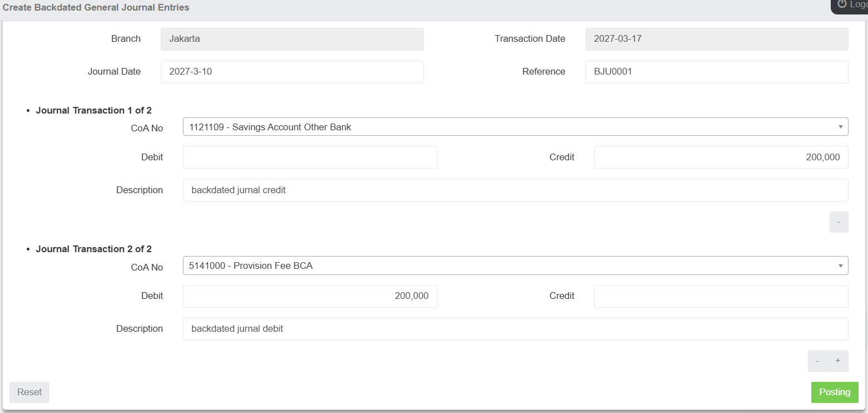
Task: Click the Journal Date label
Action: [114, 72]
